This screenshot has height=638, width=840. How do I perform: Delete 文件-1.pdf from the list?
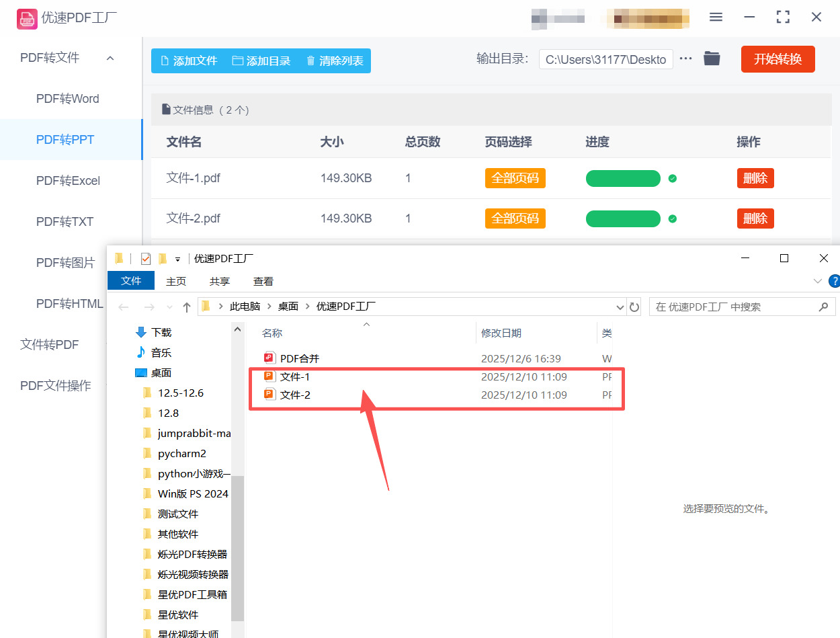pos(755,178)
